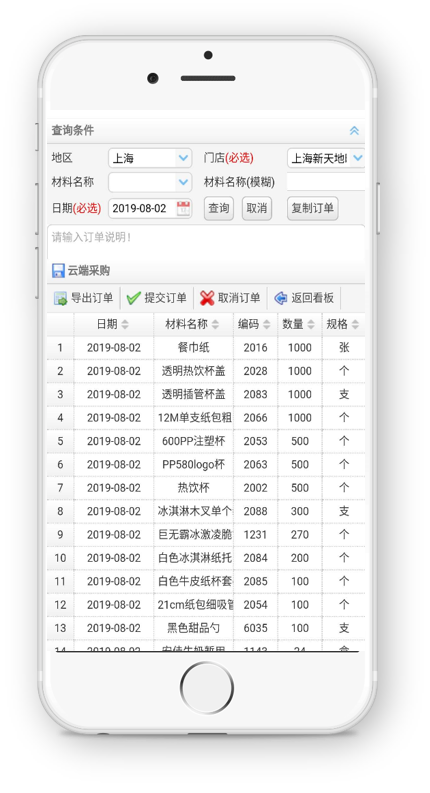430x793 pixels.
Task: Click the 提交订单 toolbar button
Action: [x=157, y=298]
